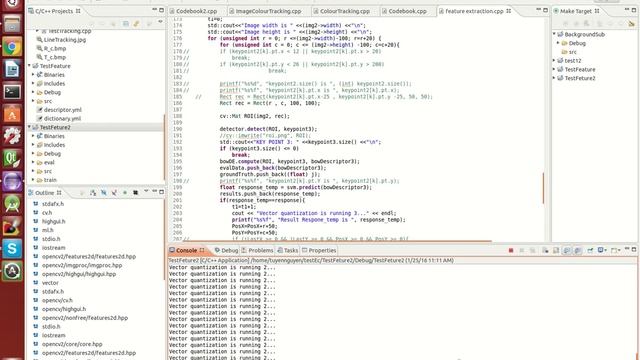This screenshot has height=360, width=640.
Task: Collapse all in the C/C++ Projects toolbar
Action: [x=126, y=24]
